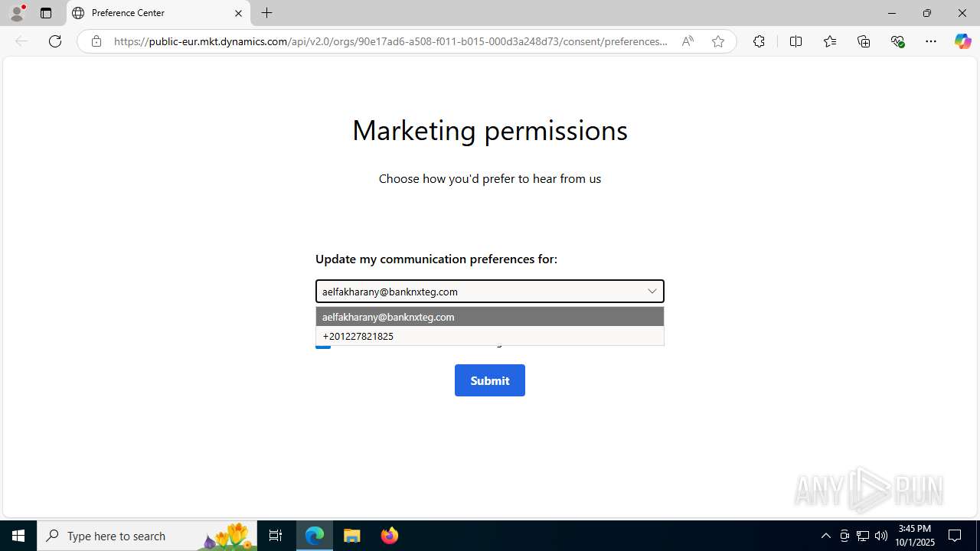Open Settings and more ellipsis menu
980x551 pixels.
click(x=931, y=41)
